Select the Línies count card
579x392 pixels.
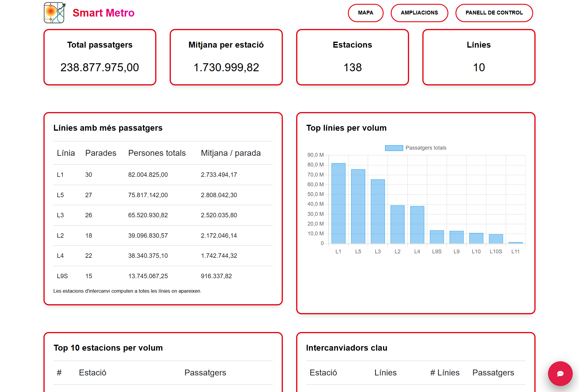[479, 57]
